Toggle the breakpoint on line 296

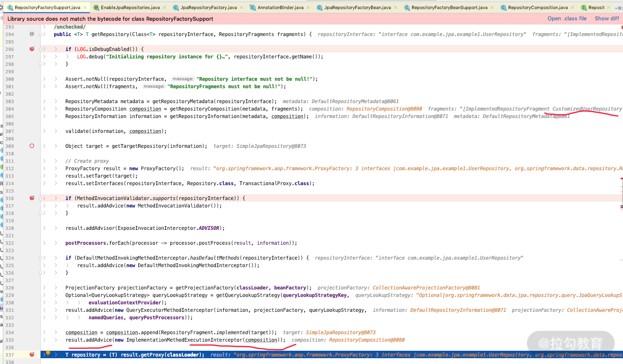click(32, 49)
